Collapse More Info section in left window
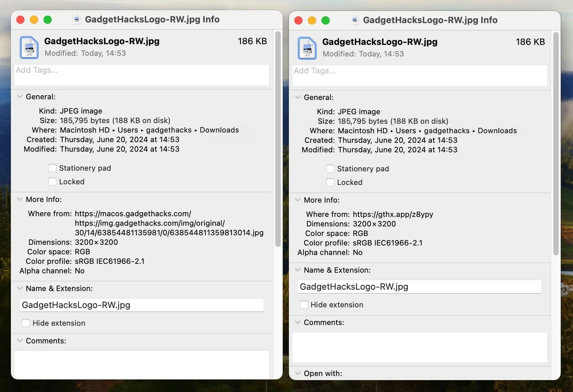 click(x=20, y=199)
